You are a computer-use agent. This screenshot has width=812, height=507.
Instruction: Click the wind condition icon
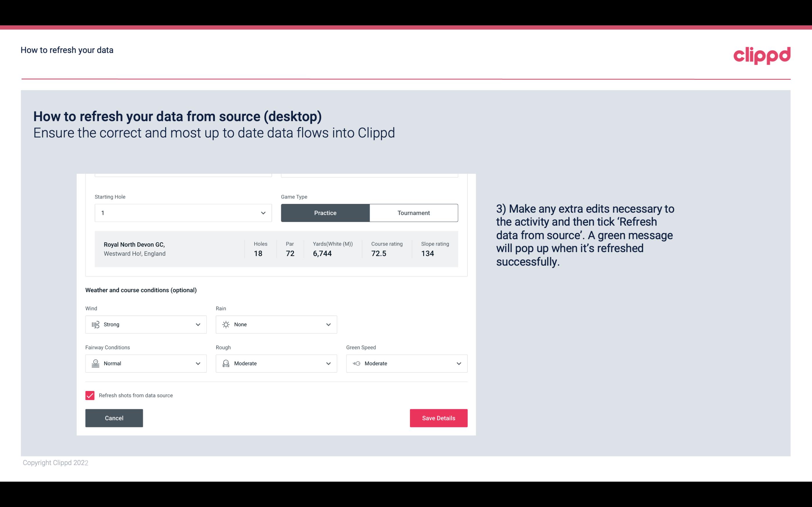(95, 324)
